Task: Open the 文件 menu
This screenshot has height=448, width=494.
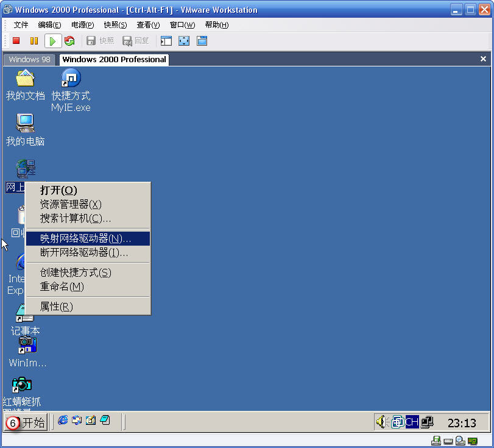Action: tap(21, 24)
